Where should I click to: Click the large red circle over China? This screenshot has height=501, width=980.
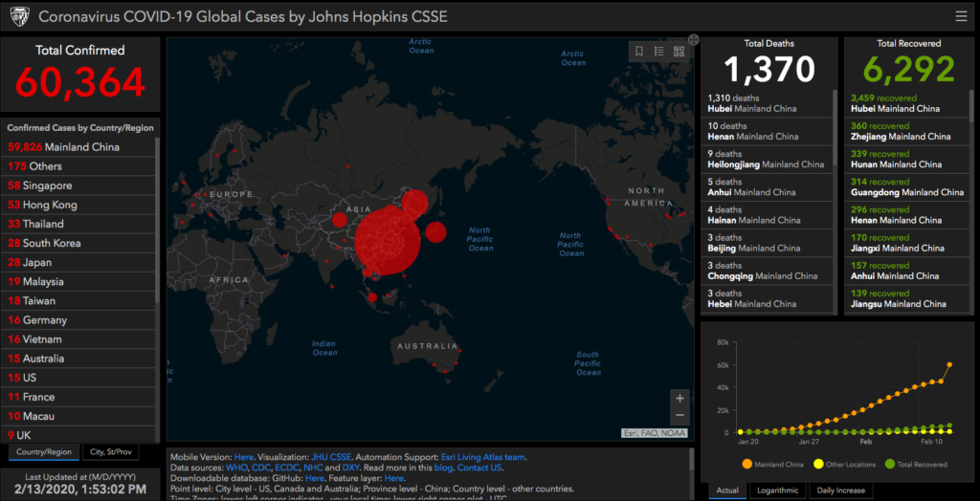click(x=388, y=243)
